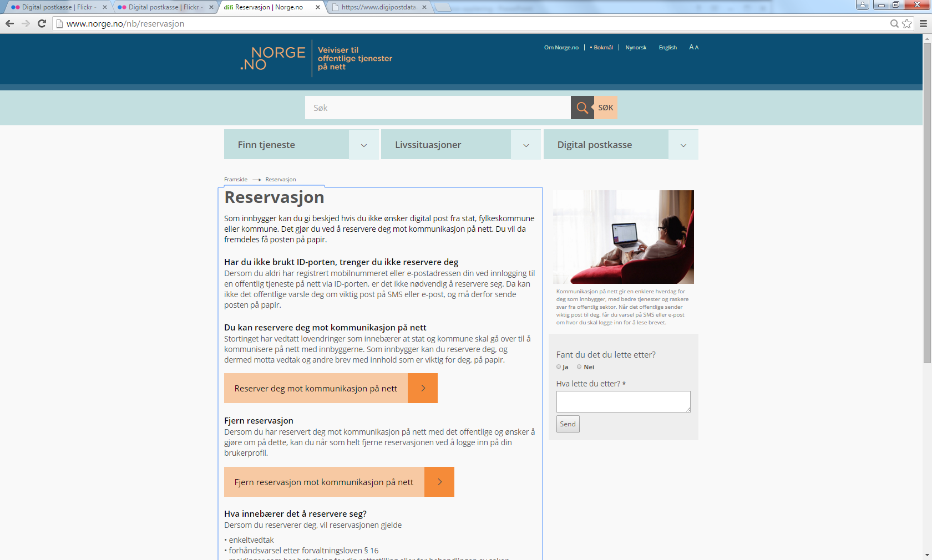This screenshot has width=932, height=560.
Task: Click the Send feedback button
Action: point(568,424)
